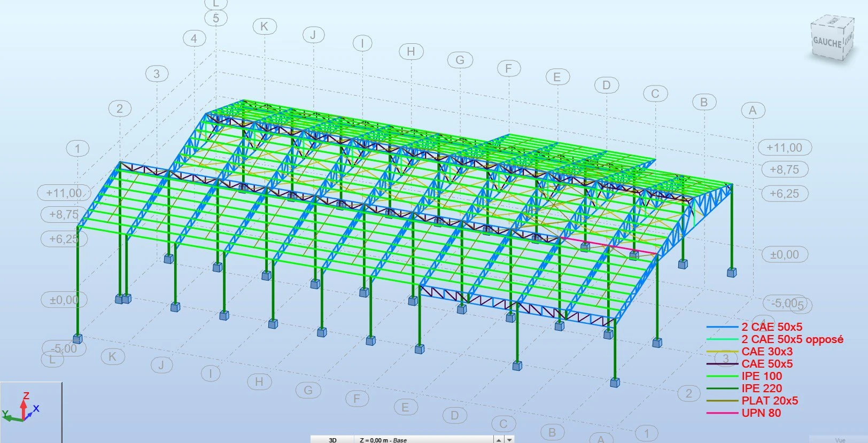Click upper-row grid bubble K

click(264, 26)
